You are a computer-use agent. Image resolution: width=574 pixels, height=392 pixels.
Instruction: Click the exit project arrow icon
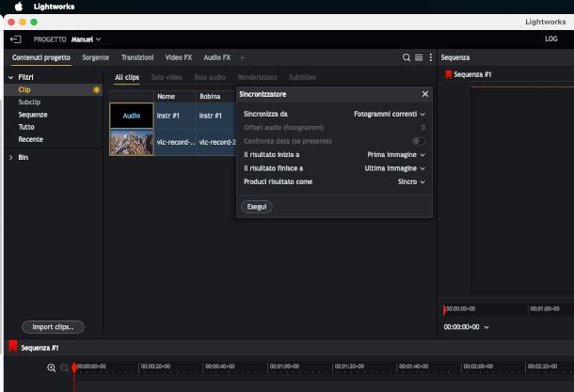point(15,39)
